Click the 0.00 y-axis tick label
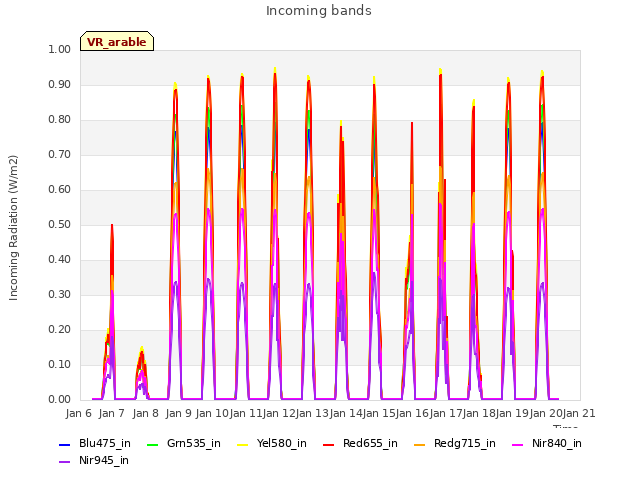The width and height of the screenshot is (640, 480). click(x=60, y=400)
